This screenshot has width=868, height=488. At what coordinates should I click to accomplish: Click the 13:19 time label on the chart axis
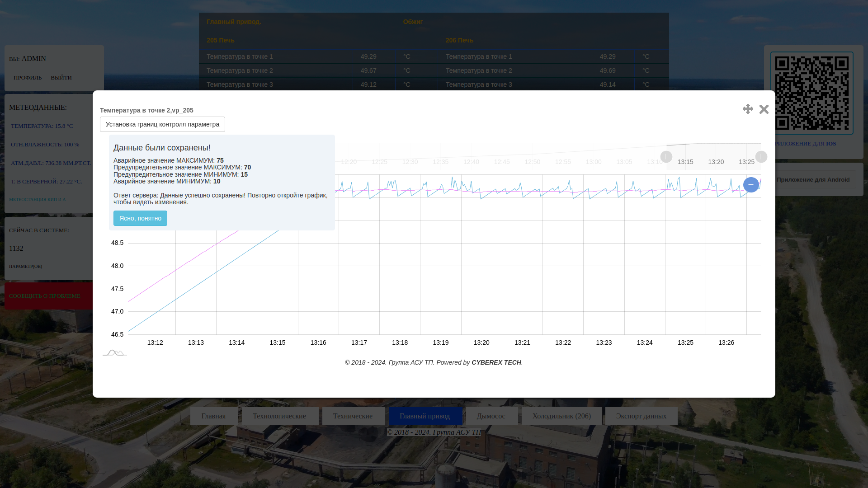click(441, 343)
